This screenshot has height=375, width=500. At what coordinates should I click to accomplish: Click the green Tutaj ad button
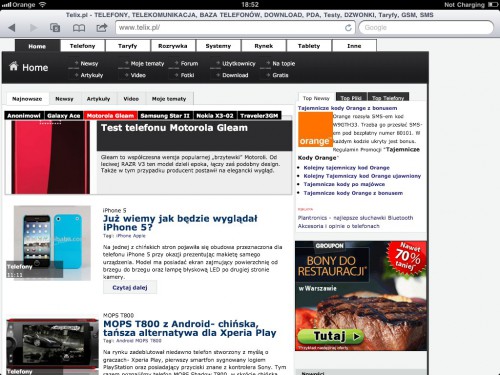pyautogui.click(x=330, y=336)
